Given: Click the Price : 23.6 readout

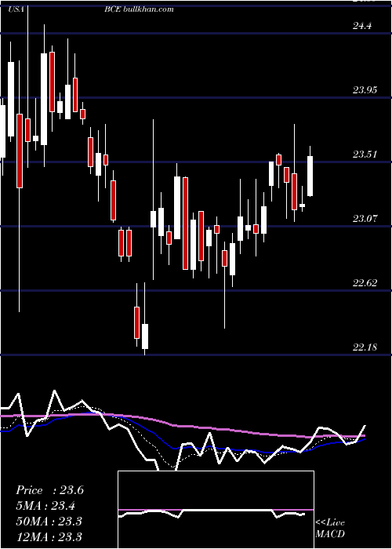Looking at the screenshot, I should pos(49,490).
